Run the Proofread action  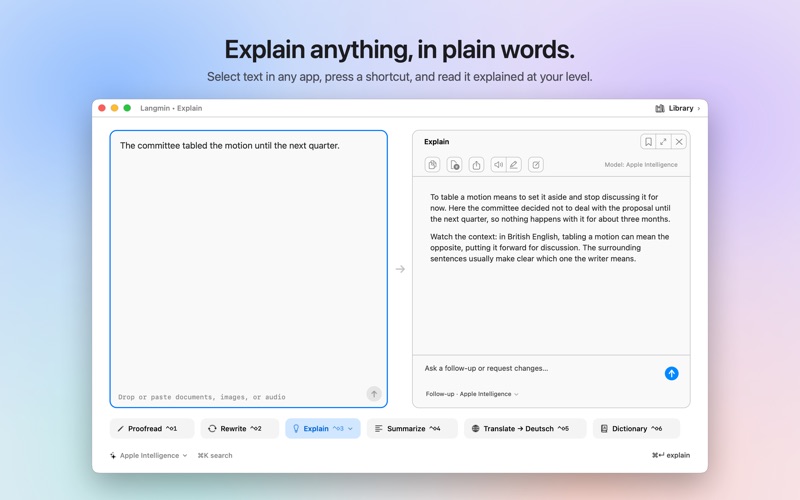tap(152, 429)
